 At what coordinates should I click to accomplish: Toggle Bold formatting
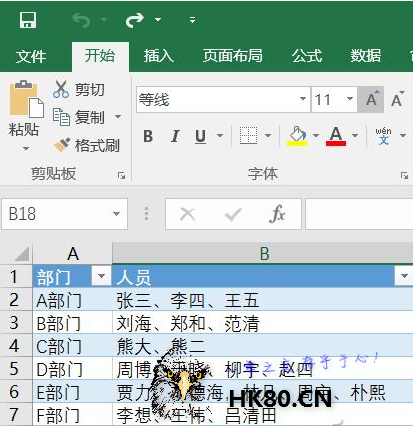(148, 136)
